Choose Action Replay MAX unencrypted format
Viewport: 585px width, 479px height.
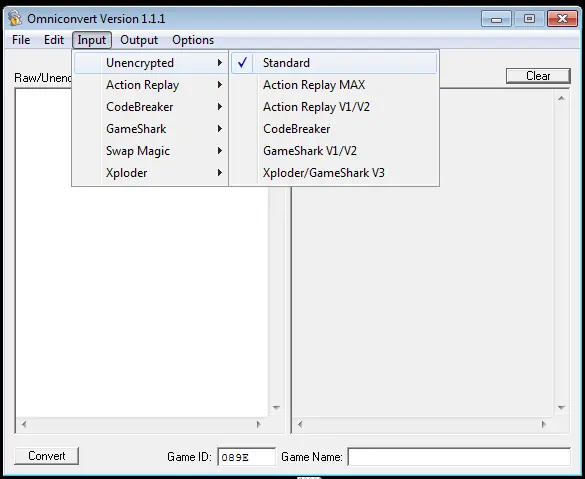pyautogui.click(x=334, y=85)
